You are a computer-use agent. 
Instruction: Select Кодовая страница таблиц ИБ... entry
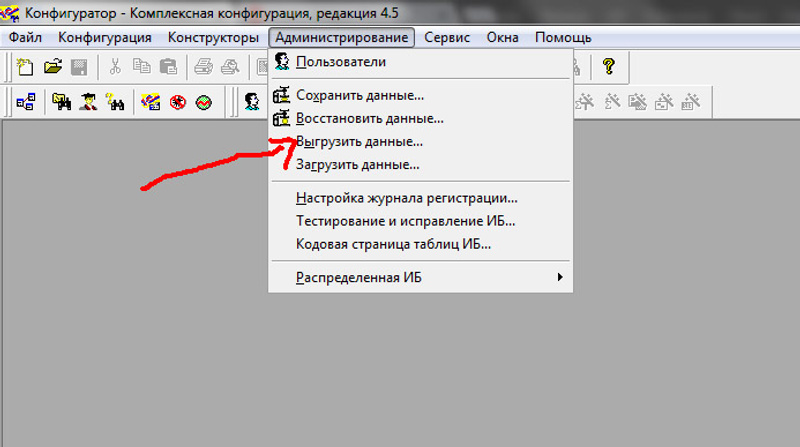[x=420, y=244]
